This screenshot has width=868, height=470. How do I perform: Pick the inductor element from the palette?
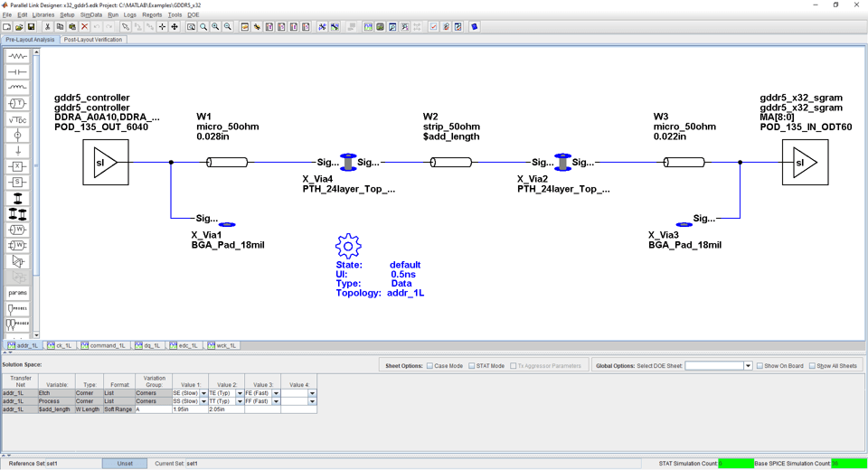[17, 88]
